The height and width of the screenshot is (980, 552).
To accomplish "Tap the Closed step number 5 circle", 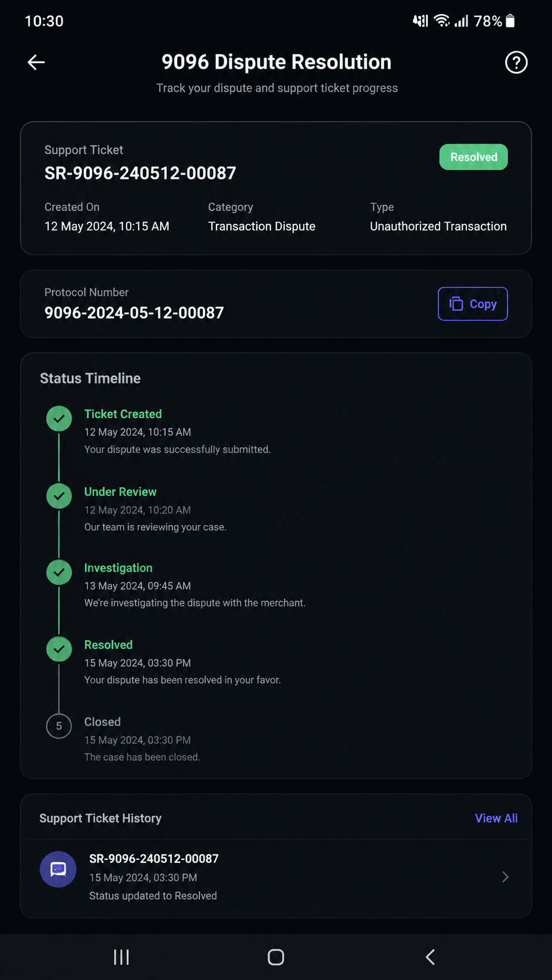I will tap(59, 726).
